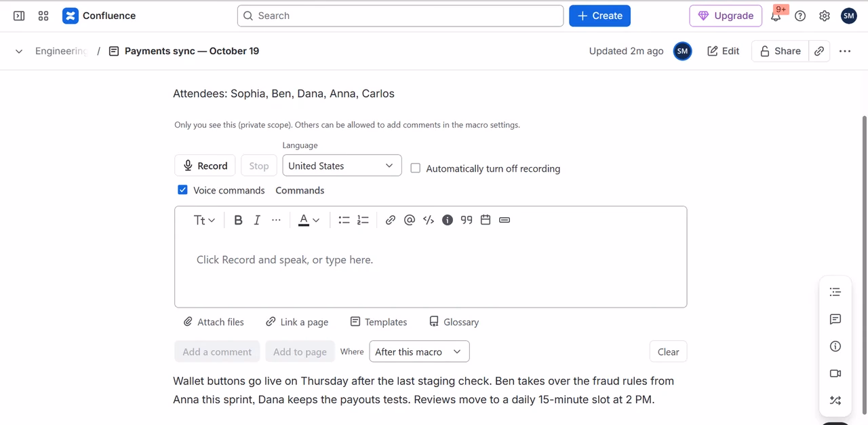The width and height of the screenshot is (868, 425).
Task: Insert a hyperlink in editor
Action: coord(391,220)
